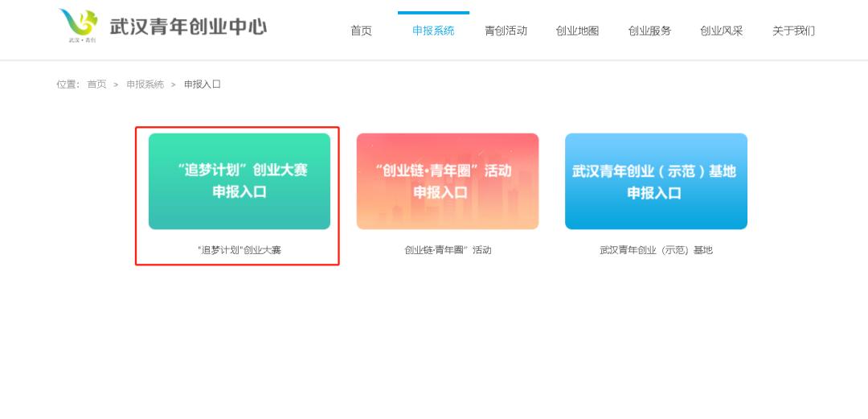
Task: Click the 创业链·青年圈 活动 caption text
Action: point(448,250)
